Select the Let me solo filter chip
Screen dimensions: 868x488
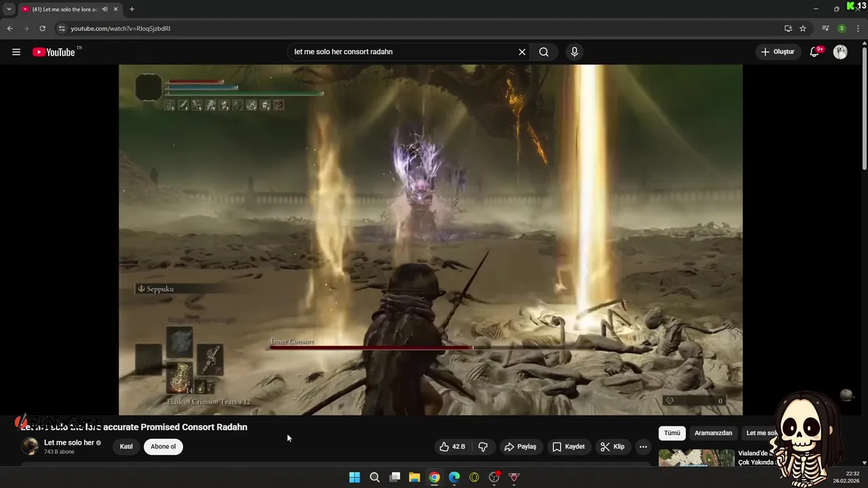click(762, 433)
